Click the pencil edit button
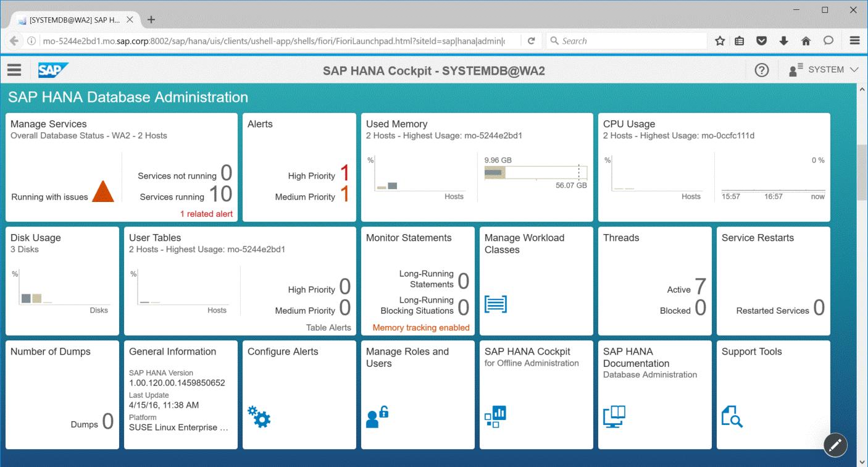 835,444
